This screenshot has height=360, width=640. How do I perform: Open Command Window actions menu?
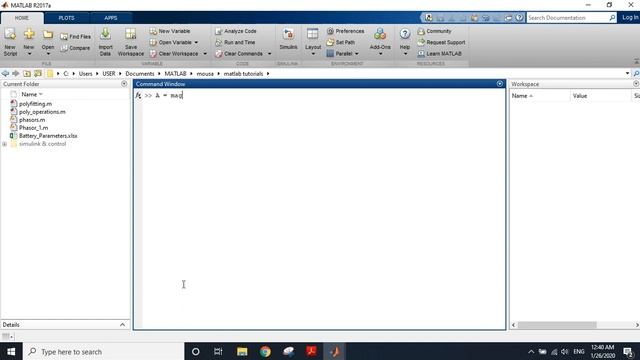500,84
